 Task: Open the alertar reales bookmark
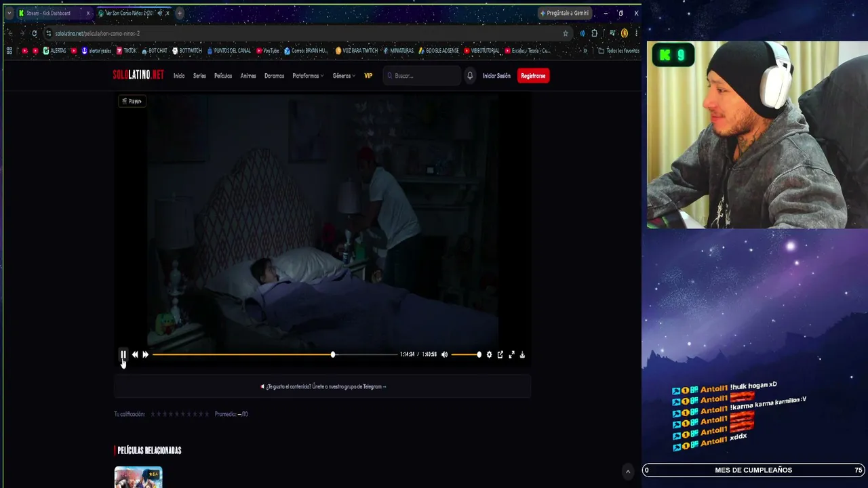click(x=96, y=51)
